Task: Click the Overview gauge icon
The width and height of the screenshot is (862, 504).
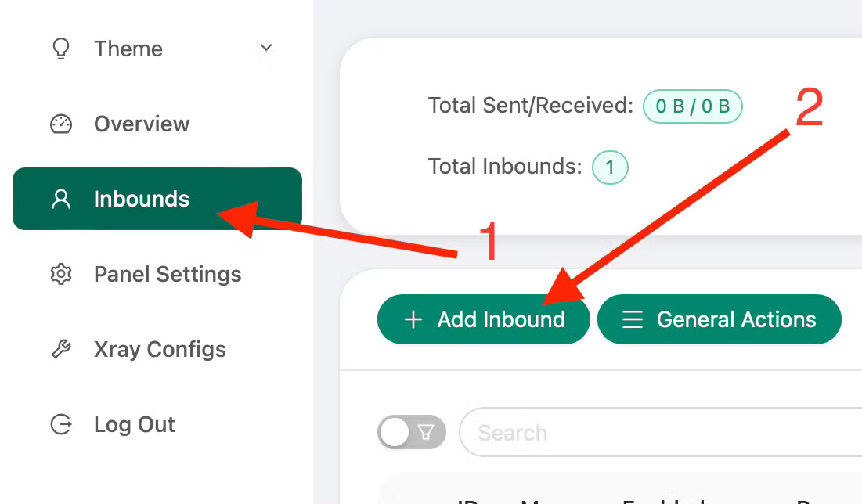Action: [61, 124]
